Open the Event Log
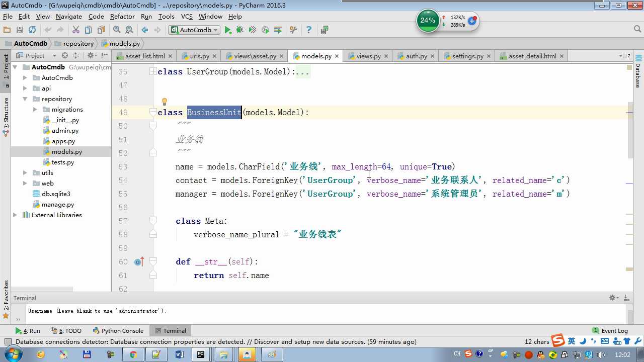The height and width of the screenshot is (362, 644). pos(610,331)
